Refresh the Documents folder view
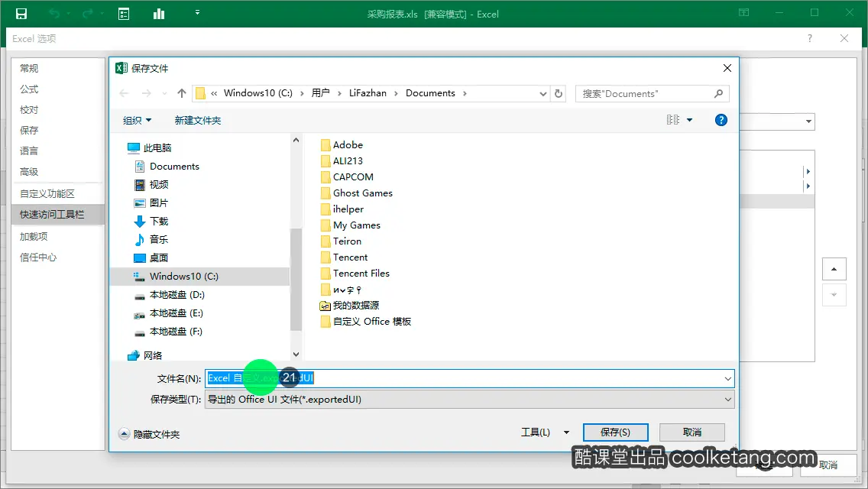The height and width of the screenshot is (489, 868). (x=559, y=93)
